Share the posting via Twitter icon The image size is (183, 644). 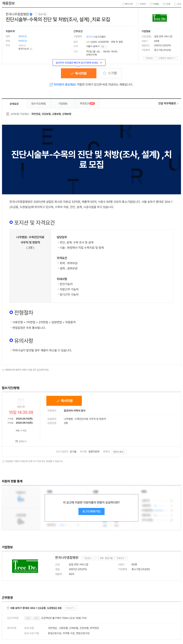pos(141,4)
